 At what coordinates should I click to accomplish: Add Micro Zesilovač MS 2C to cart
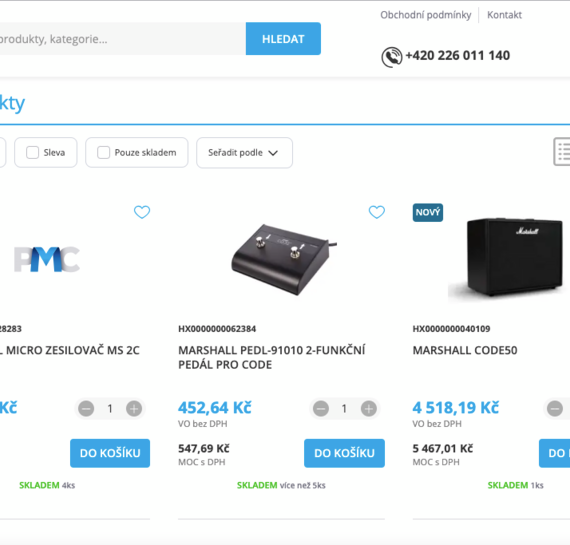tap(110, 453)
